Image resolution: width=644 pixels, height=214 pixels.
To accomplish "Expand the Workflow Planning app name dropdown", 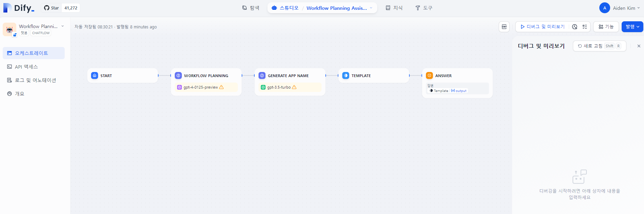I will pyautogui.click(x=63, y=26).
